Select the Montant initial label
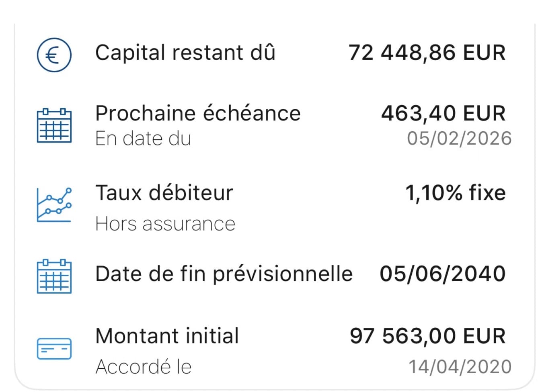538x392 pixels. click(x=167, y=336)
